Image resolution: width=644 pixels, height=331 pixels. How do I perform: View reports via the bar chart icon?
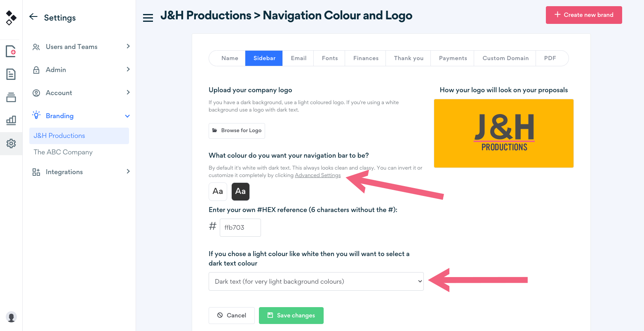[12, 120]
